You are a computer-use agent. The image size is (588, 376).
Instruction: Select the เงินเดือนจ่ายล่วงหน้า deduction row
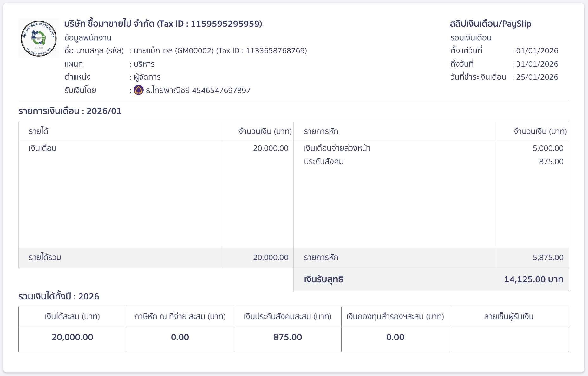coord(337,148)
